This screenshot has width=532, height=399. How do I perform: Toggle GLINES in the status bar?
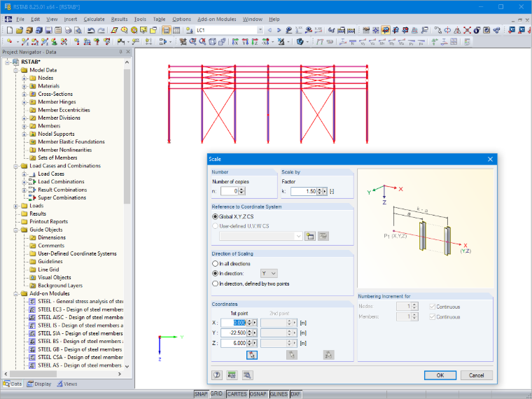[279, 394]
